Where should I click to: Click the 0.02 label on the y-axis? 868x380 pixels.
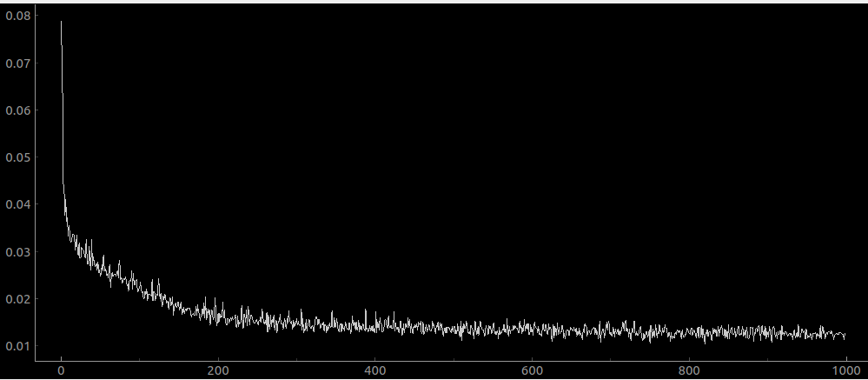(17, 299)
